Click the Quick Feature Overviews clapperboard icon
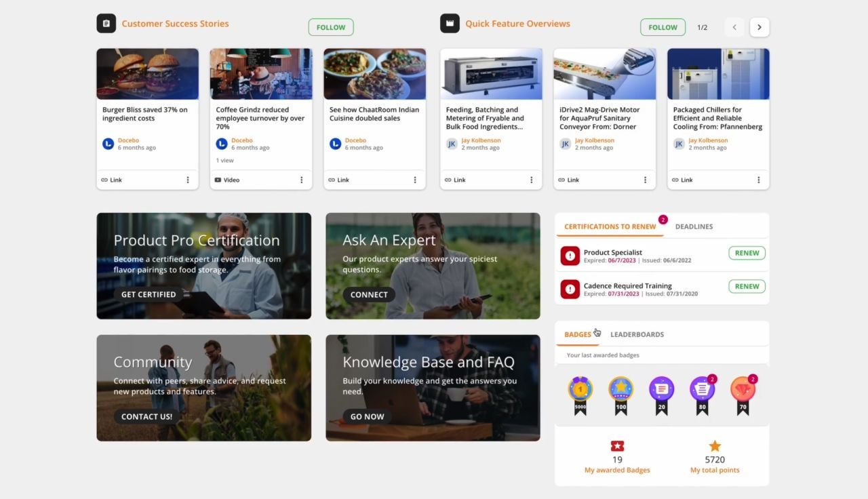868x499 pixels. (449, 24)
